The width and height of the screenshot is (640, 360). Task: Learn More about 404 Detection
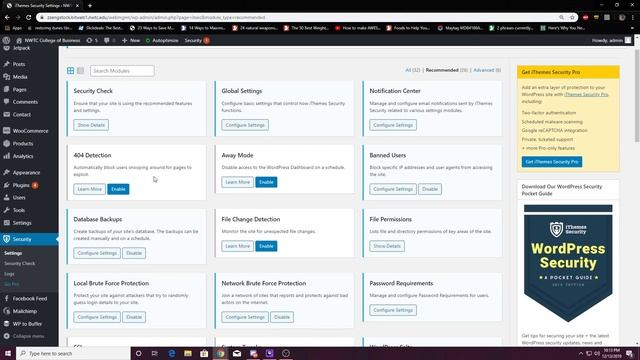89,189
